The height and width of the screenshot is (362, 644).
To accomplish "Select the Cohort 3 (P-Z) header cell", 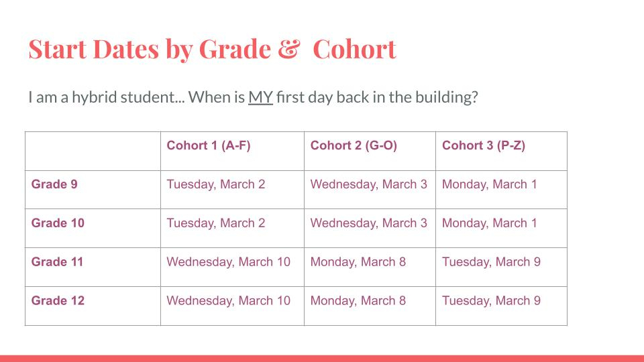I will 484,145.
